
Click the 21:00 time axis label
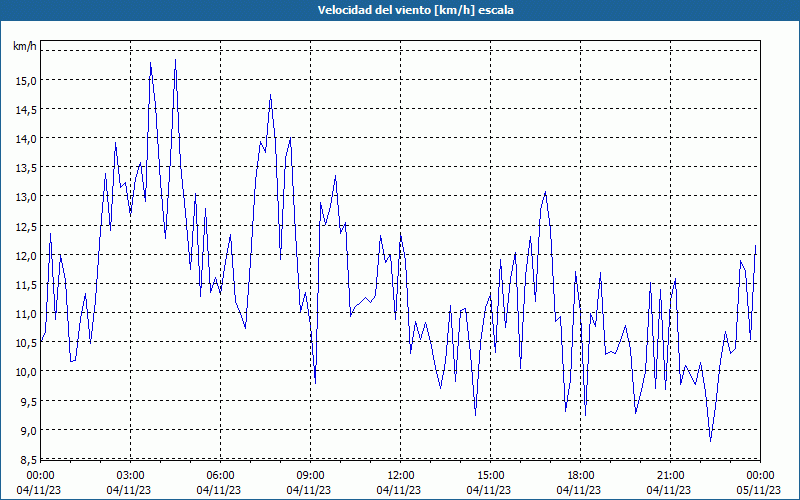670,476
